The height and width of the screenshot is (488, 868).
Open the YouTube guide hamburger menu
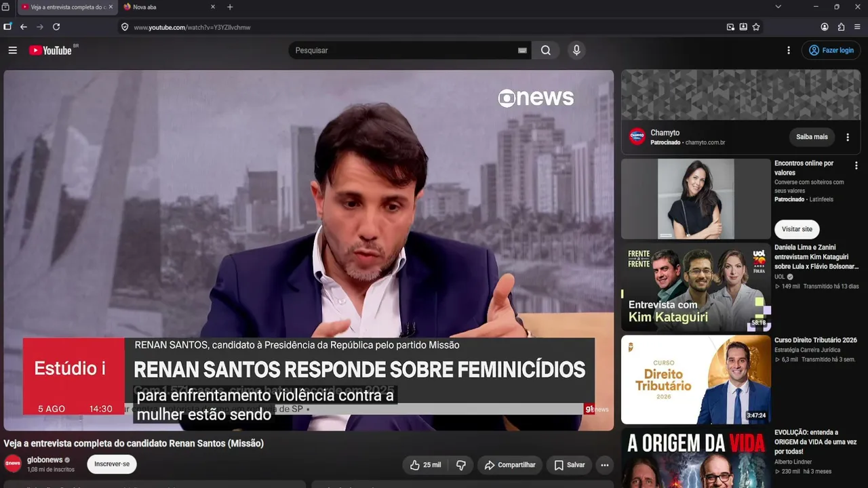coord(12,50)
